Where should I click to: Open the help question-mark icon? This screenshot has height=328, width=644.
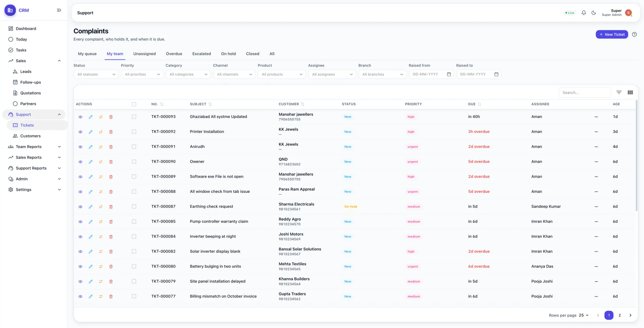634,34
